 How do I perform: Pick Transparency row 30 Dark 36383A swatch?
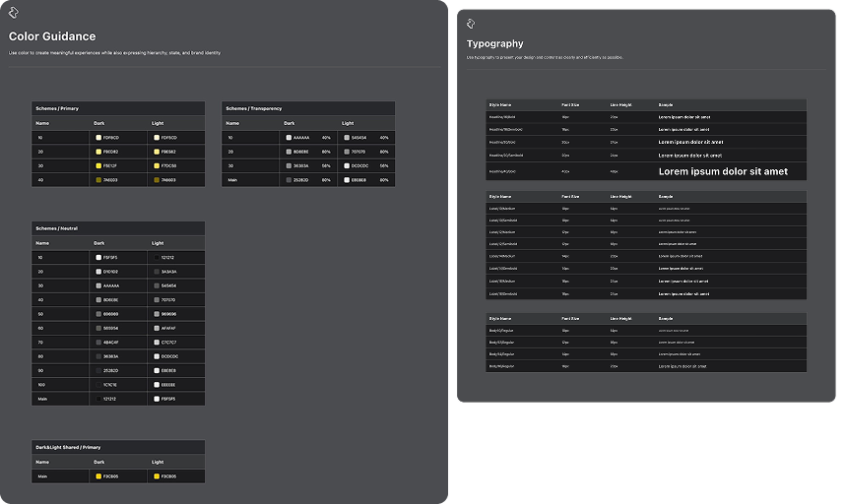289,165
